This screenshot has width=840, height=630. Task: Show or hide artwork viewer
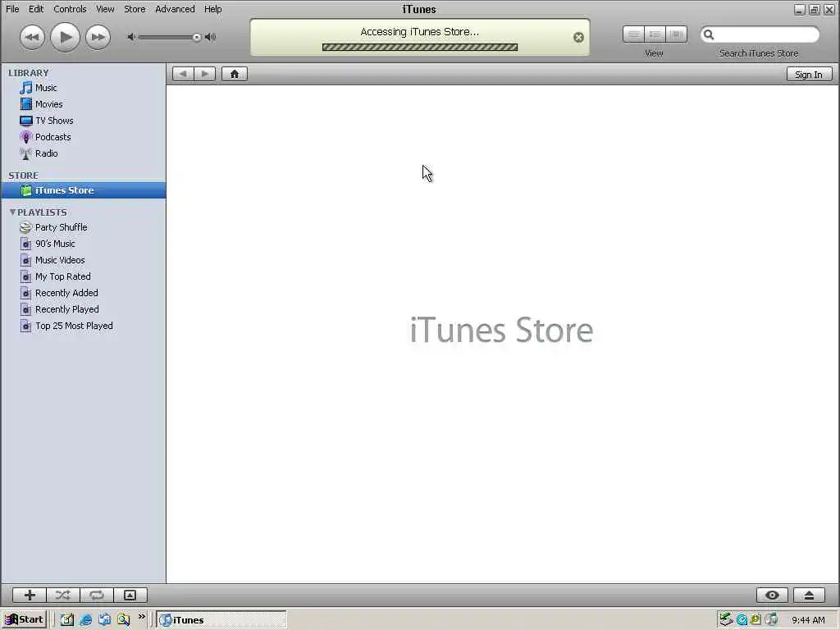(x=130, y=595)
